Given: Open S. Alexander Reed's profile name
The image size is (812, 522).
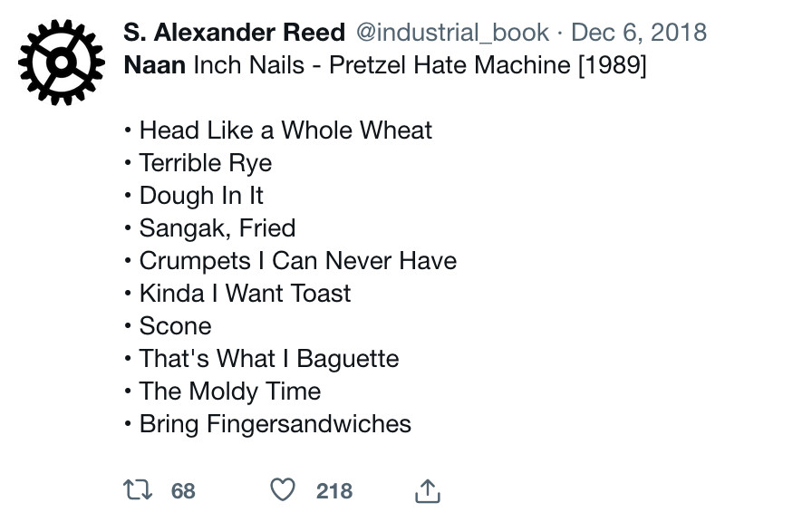Looking at the screenshot, I should [x=234, y=33].
